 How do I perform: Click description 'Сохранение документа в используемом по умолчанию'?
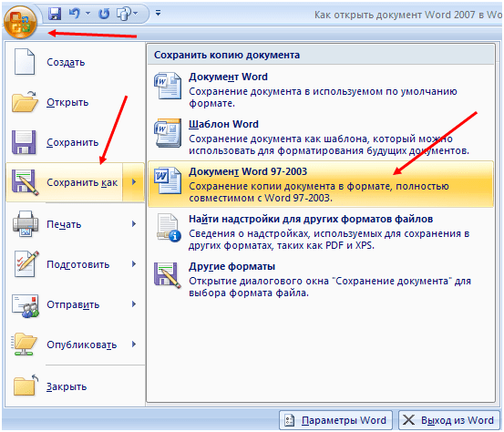coord(323,92)
